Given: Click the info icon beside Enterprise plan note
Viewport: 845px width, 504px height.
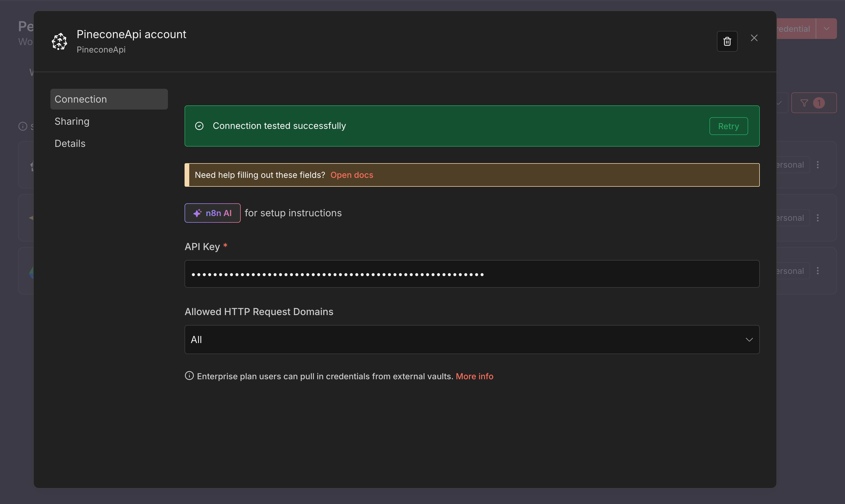Looking at the screenshot, I should click(189, 376).
